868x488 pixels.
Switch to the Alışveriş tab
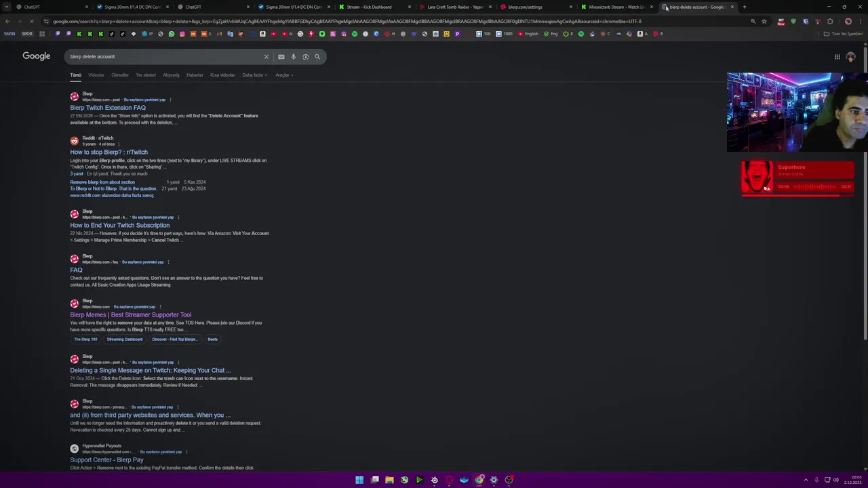(171, 75)
